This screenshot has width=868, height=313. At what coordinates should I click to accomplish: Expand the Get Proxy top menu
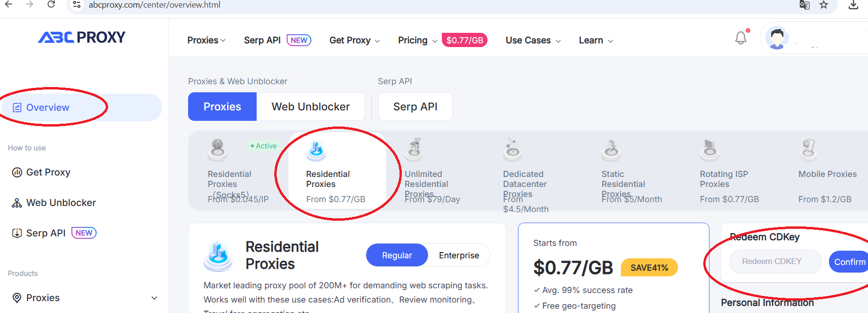pos(354,40)
